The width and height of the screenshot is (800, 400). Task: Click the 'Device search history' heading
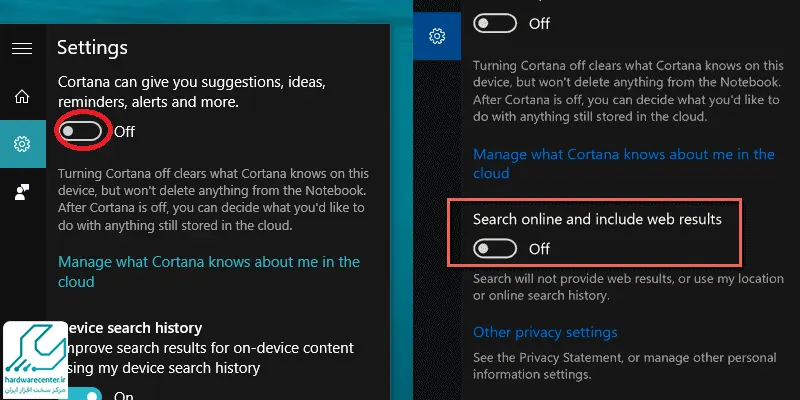(135, 328)
